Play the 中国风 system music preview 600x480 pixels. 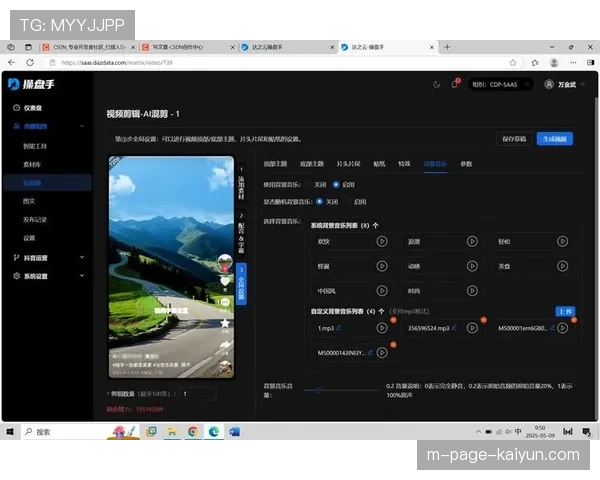(382, 291)
